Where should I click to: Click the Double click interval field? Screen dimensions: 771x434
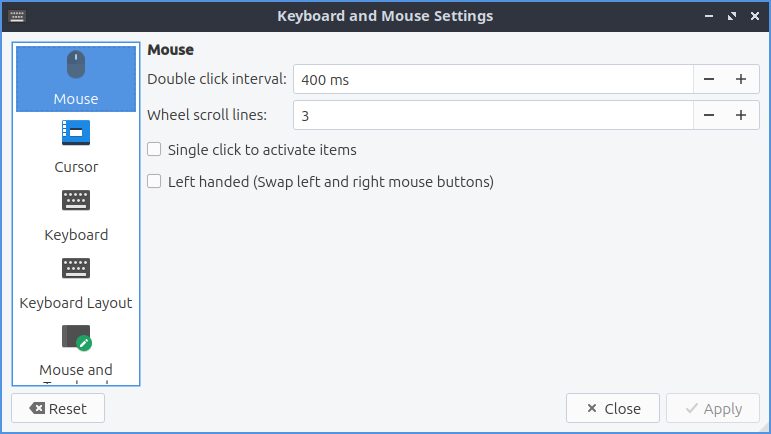tap(492, 79)
